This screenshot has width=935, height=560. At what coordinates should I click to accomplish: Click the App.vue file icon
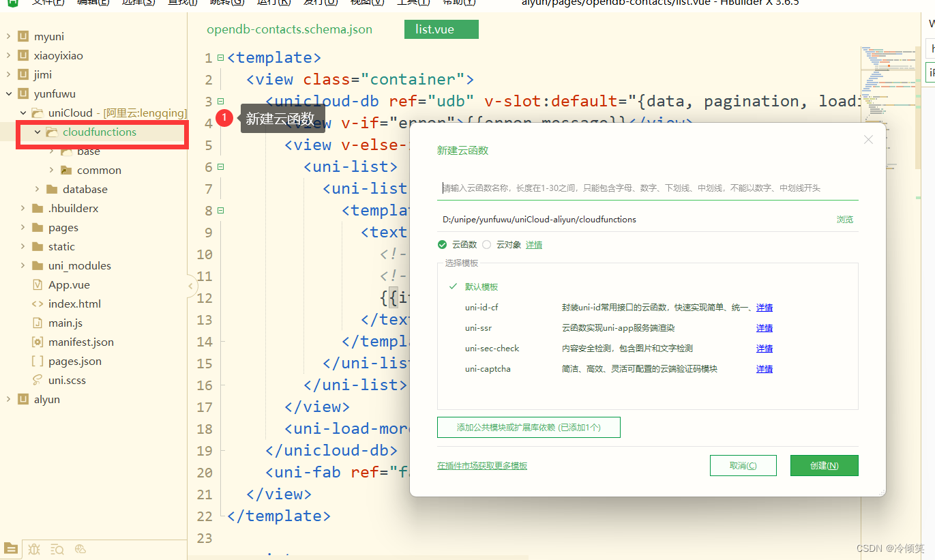pos(38,284)
